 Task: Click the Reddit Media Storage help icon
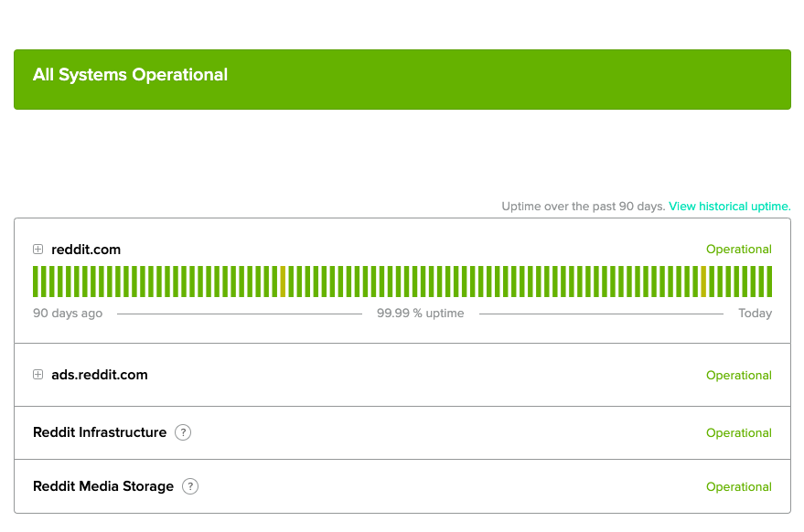tap(190, 486)
